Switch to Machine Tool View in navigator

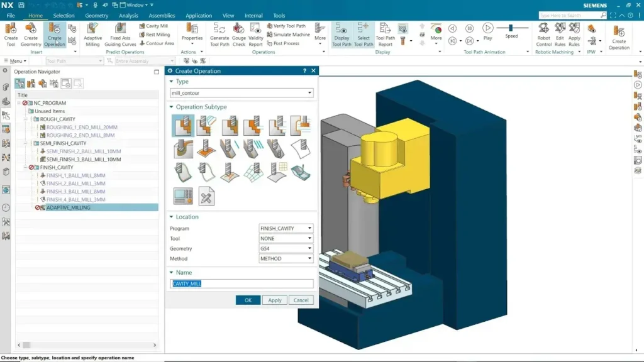[31, 84]
